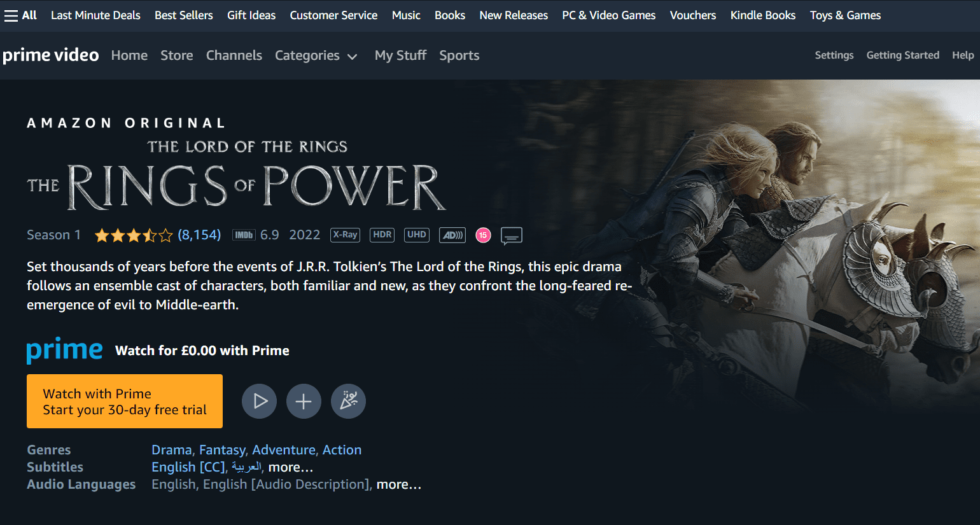980x525 pixels.
Task: Open the 8,154 customer reviews link
Action: (199, 235)
